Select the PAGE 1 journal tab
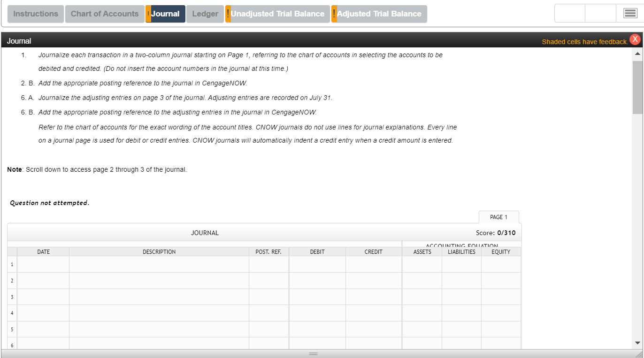The width and height of the screenshot is (644, 358). pyautogui.click(x=498, y=217)
